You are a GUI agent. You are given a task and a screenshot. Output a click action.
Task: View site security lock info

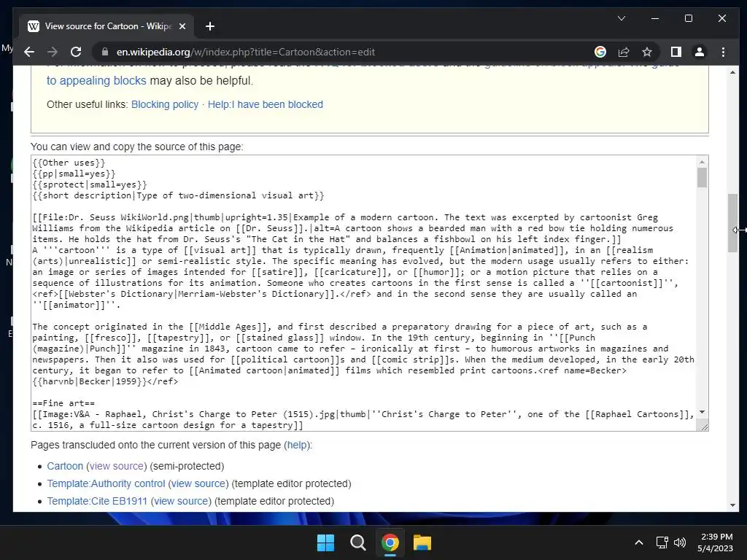pyautogui.click(x=105, y=52)
